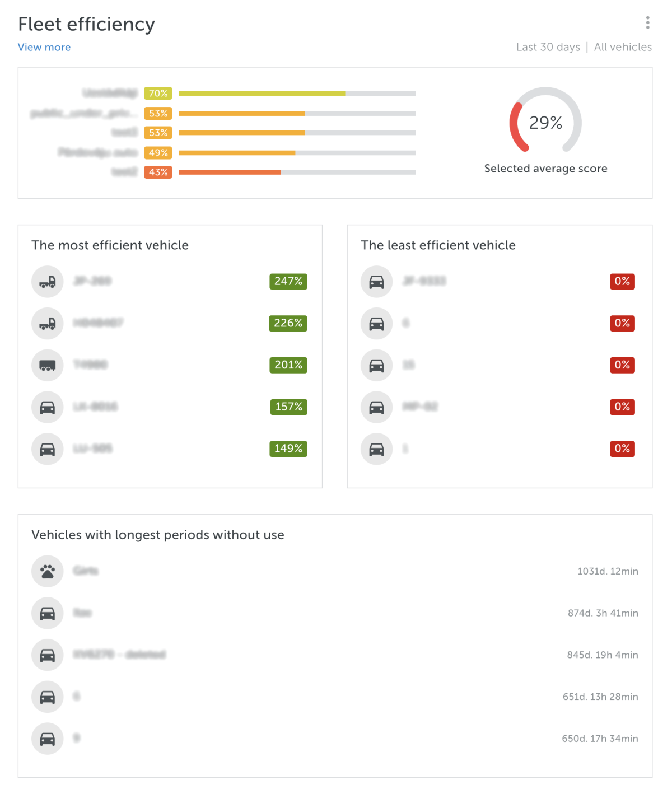672x803 pixels.
Task: Open the three-dot options menu
Action: tap(648, 23)
